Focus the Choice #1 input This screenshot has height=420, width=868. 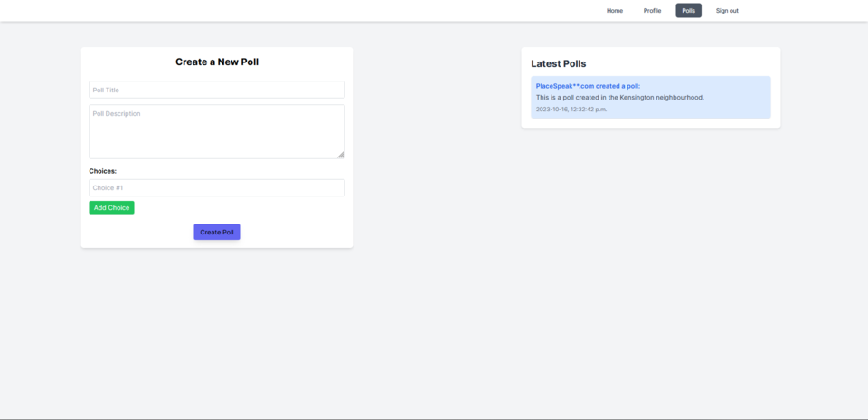tap(216, 187)
